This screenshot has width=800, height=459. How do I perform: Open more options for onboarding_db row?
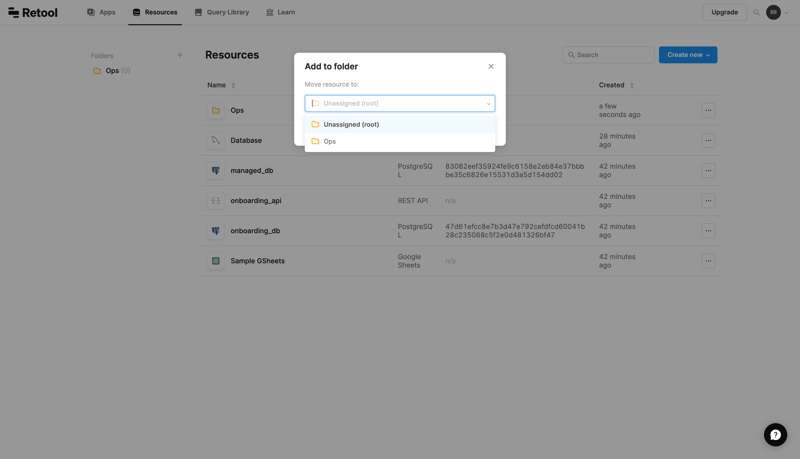pos(708,231)
